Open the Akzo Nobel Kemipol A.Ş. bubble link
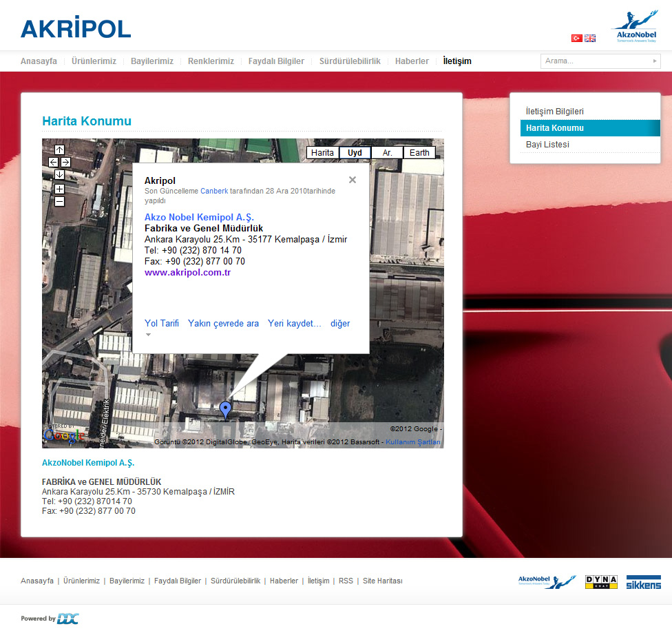672x644 pixels. coord(199,217)
